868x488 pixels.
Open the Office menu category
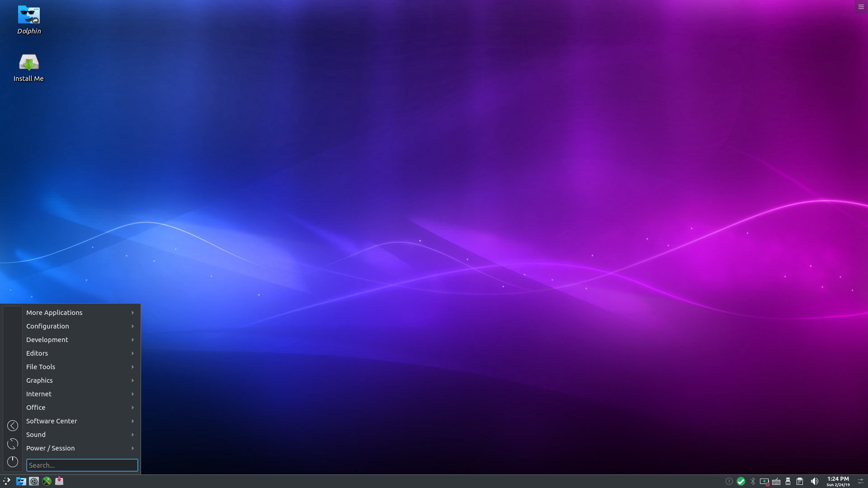click(x=81, y=408)
